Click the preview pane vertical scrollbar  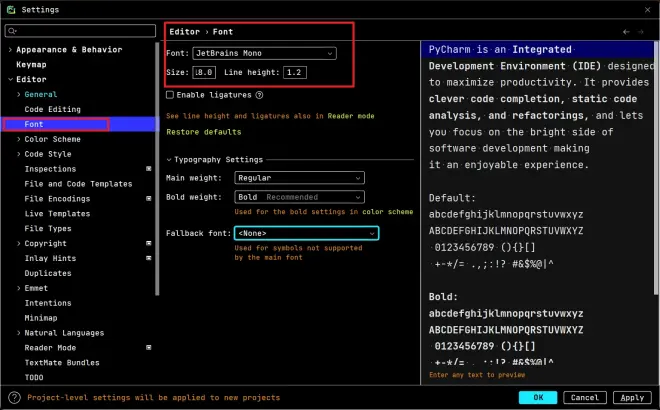click(x=656, y=168)
